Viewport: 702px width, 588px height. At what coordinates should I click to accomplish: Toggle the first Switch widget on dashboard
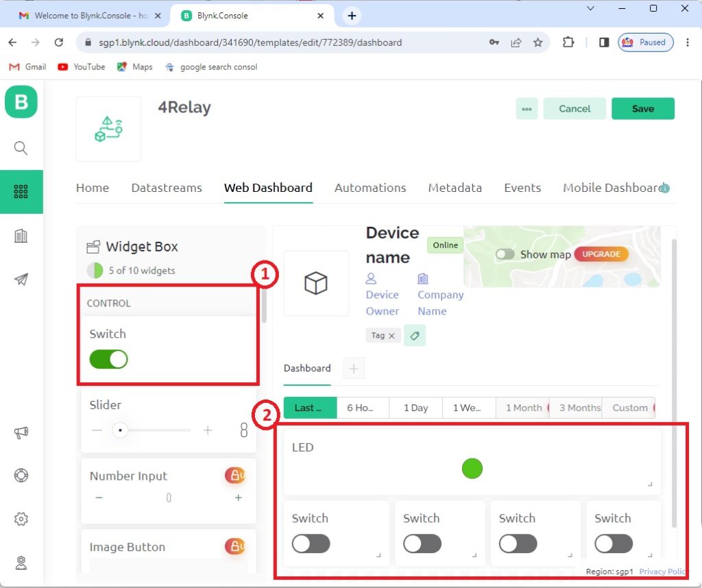click(311, 544)
